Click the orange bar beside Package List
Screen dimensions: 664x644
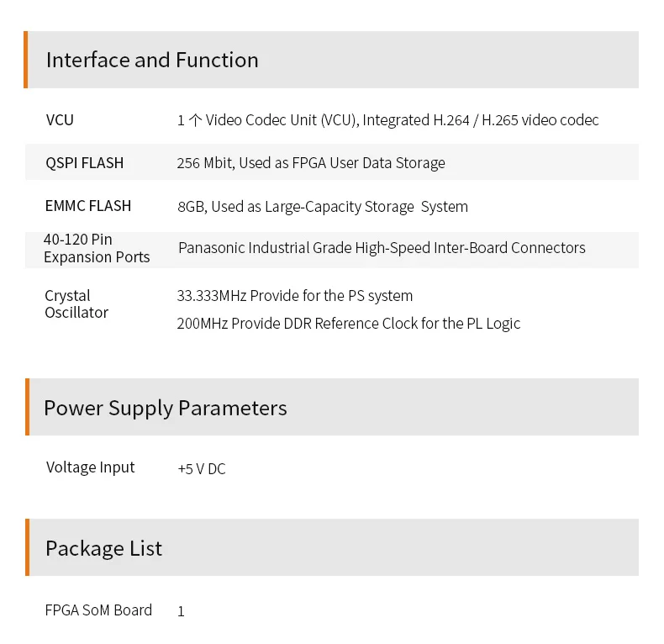click(x=27, y=547)
